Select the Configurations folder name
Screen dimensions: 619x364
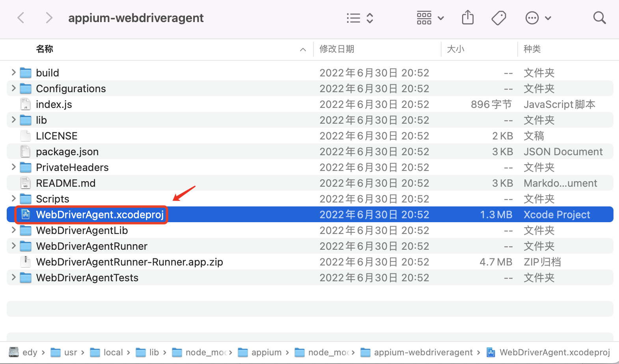71,89
